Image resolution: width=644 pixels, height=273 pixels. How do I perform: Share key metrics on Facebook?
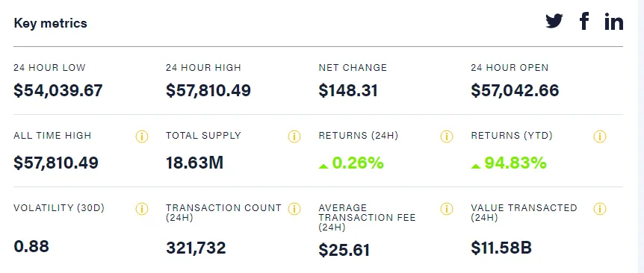click(584, 21)
